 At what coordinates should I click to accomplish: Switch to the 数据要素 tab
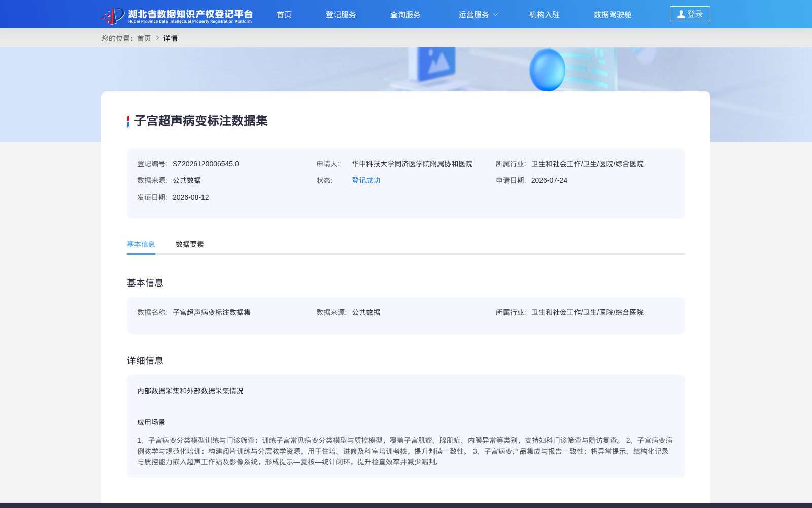point(190,244)
